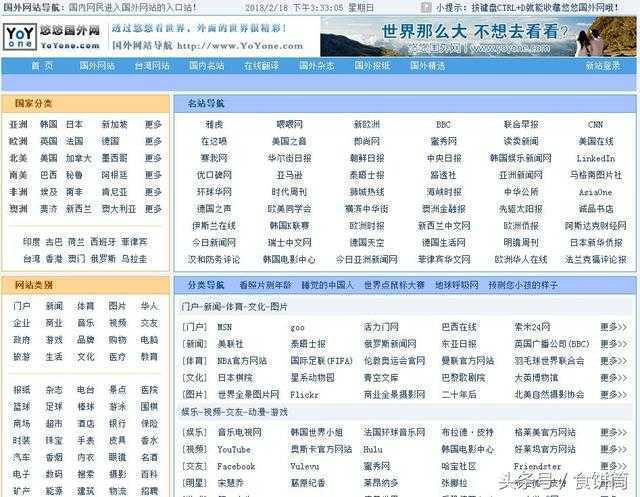Click the 西班牙 country link
The height and width of the screenshot is (497, 640).
click(103, 242)
